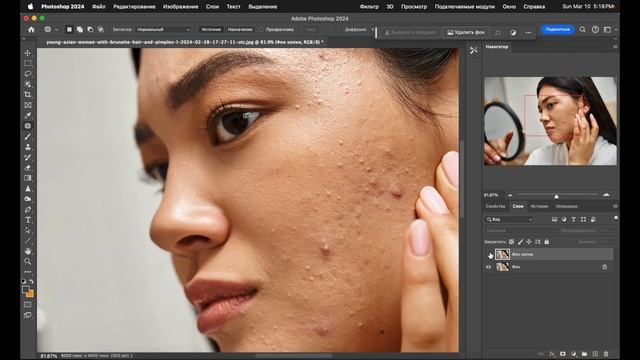Select the Type tool

[28, 220]
